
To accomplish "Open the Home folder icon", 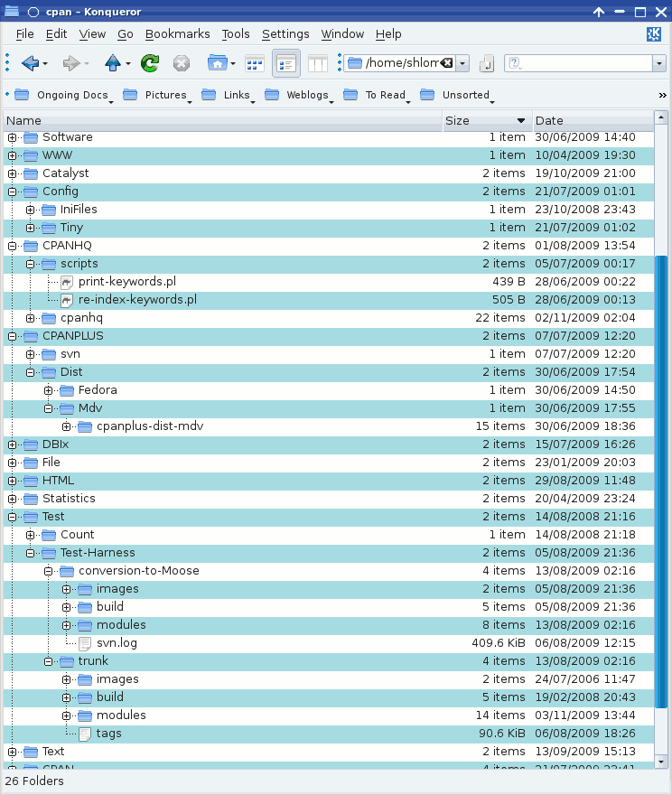I will click(218, 63).
